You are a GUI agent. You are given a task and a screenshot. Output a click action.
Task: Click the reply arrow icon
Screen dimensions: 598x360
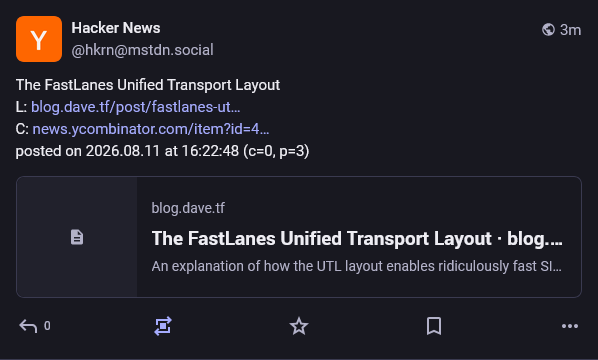[x=28, y=326]
